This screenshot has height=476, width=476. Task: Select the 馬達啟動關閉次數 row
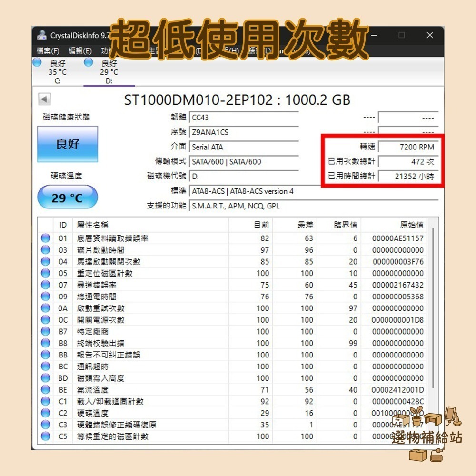pyautogui.click(x=233, y=261)
